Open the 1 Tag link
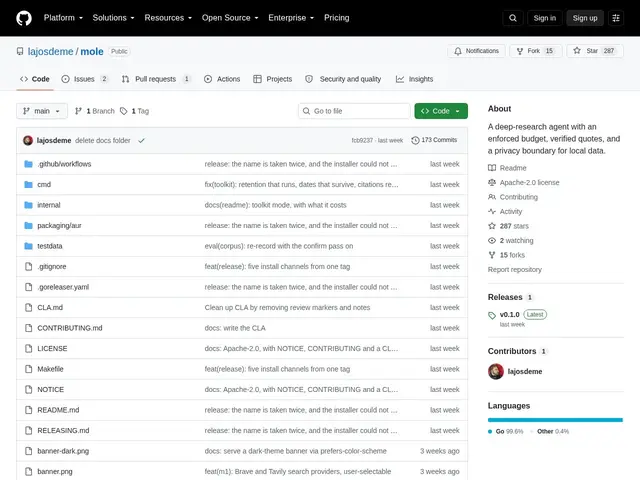Screen dimensions: 640x480 tap(135, 111)
